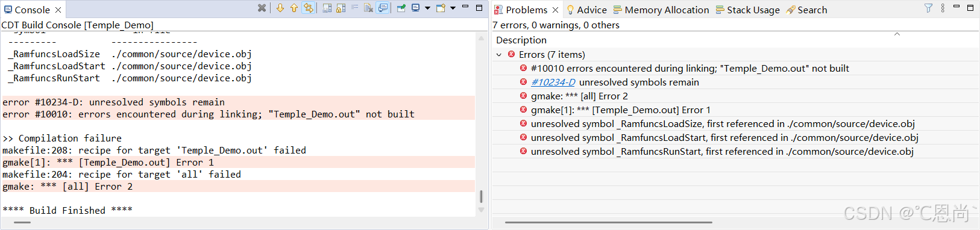Click the Description column header
The width and height of the screenshot is (980, 230).
coord(521,40)
